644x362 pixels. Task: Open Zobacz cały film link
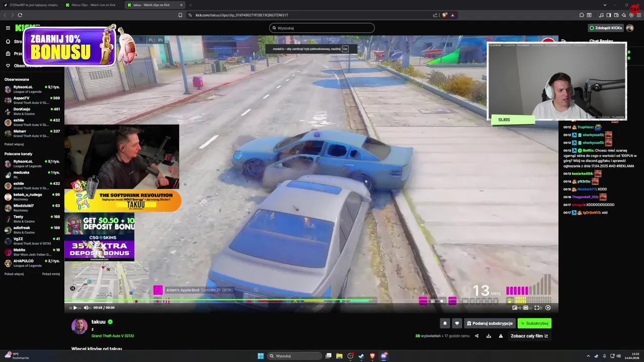click(529, 336)
